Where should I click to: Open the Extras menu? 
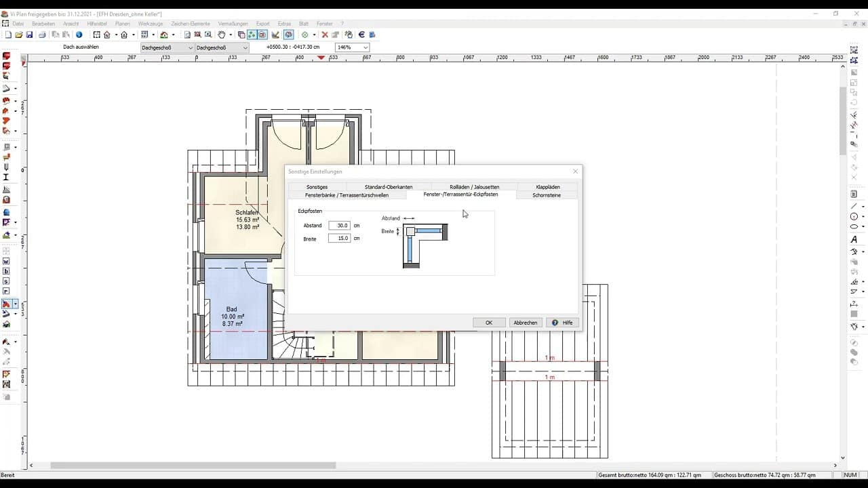pyautogui.click(x=284, y=24)
